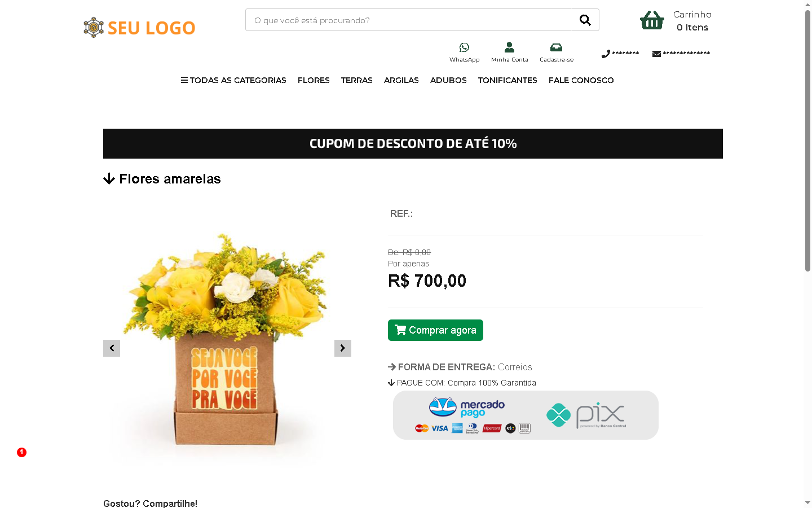The width and height of the screenshot is (812, 508).
Task: Select the Adubos category
Action: click(448, 80)
